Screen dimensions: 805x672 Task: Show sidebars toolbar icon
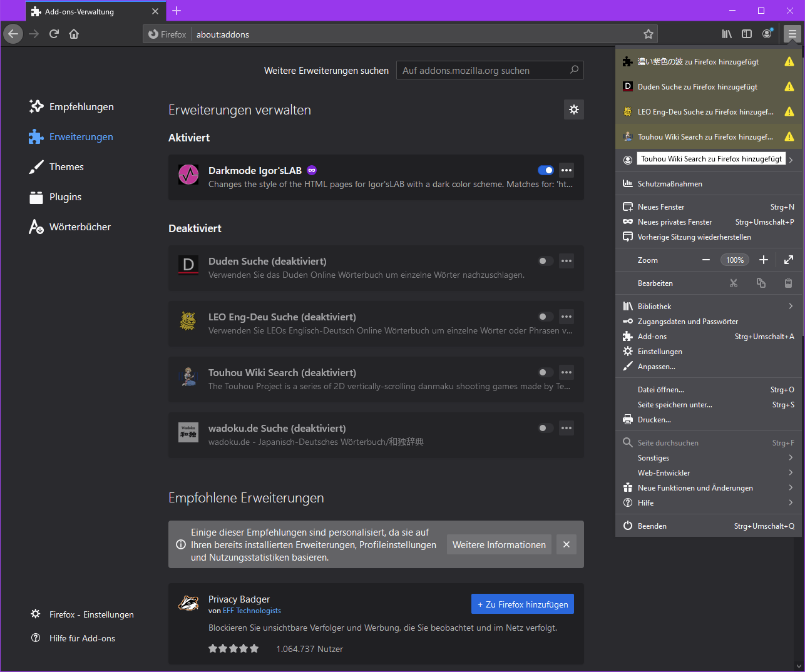tap(747, 34)
